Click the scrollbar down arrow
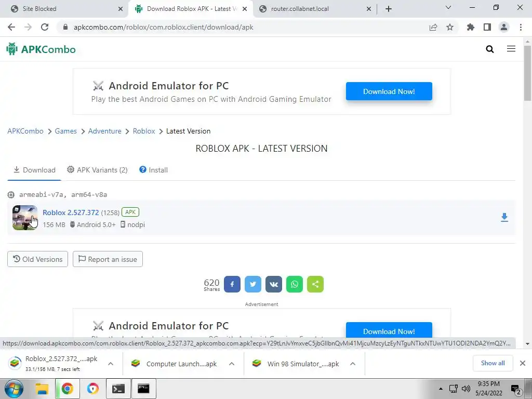Screen dimensions: 532x399 coord(527,344)
